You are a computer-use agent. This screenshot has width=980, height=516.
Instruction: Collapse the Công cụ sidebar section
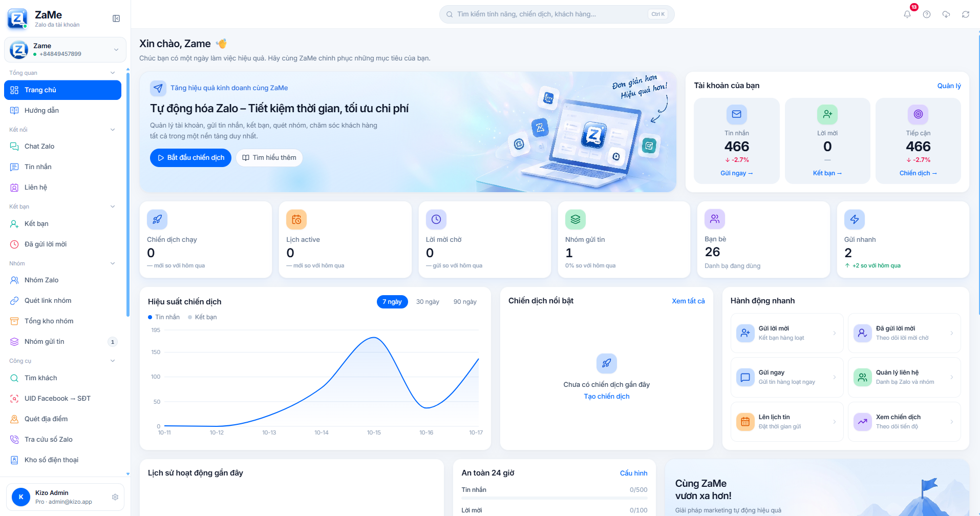click(62, 361)
